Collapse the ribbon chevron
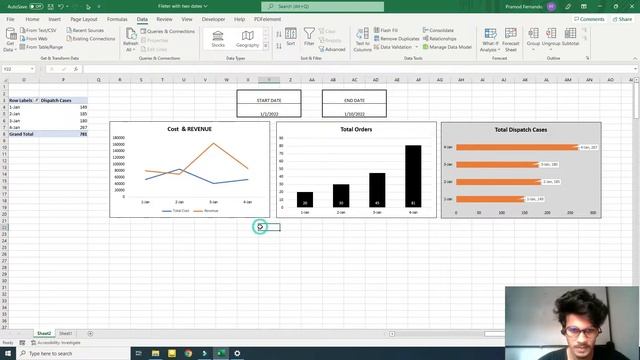 (635, 58)
